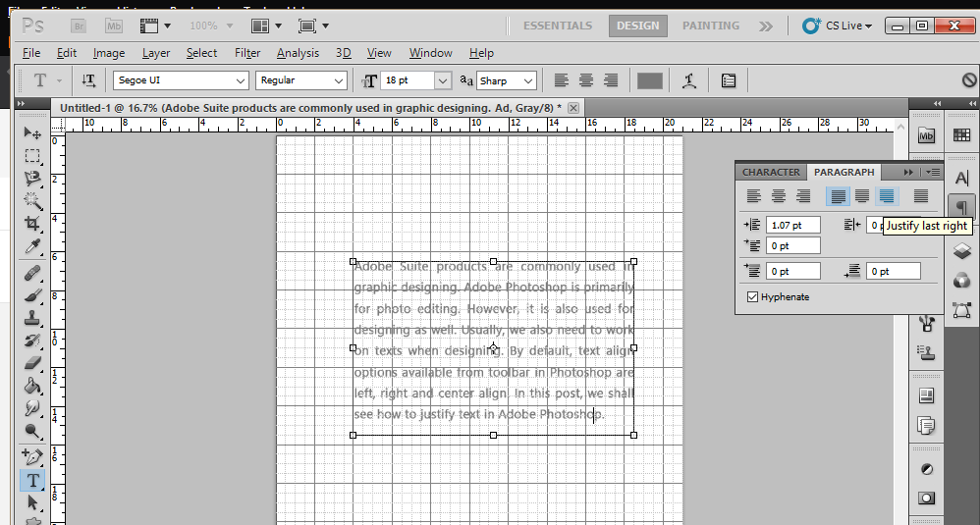Open Layers panel icon in dock

click(x=962, y=251)
